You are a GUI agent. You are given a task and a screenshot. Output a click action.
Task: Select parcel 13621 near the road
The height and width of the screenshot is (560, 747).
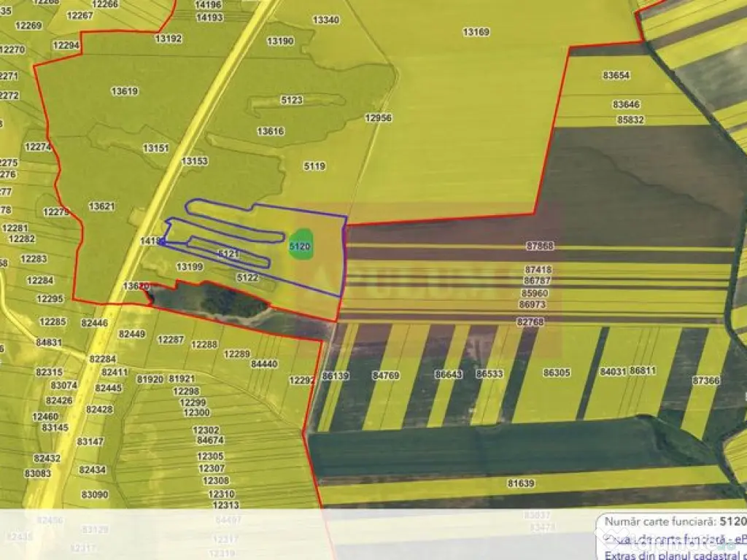(101, 206)
